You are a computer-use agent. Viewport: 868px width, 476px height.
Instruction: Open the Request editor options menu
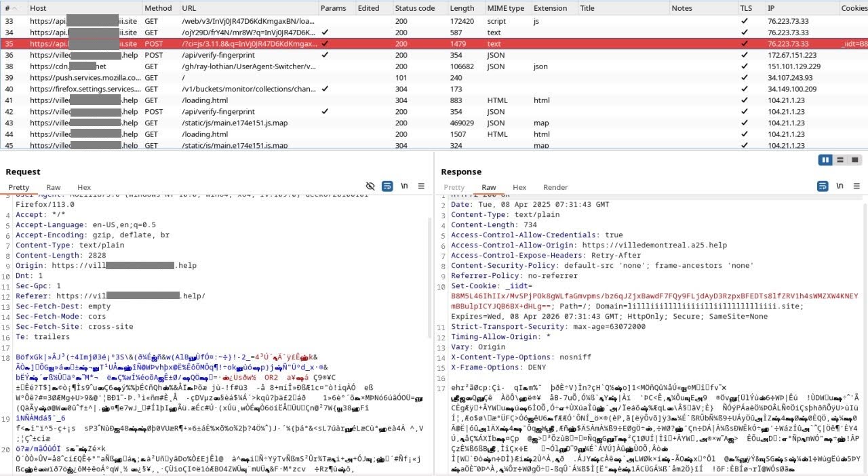pyautogui.click(x=421, y=186)
